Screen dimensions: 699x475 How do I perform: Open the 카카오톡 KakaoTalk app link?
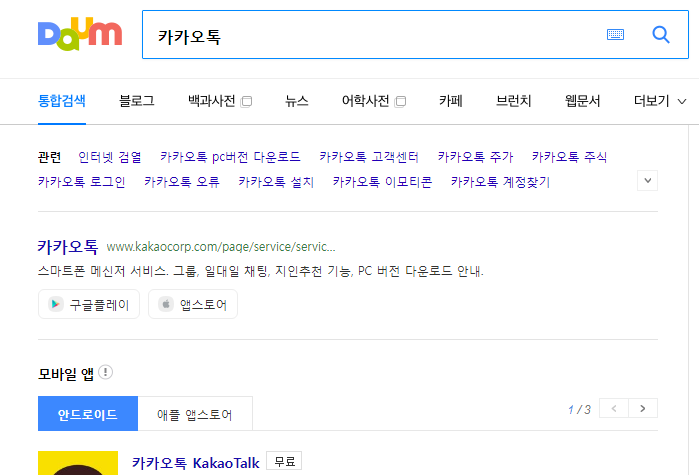click(196, 463)
